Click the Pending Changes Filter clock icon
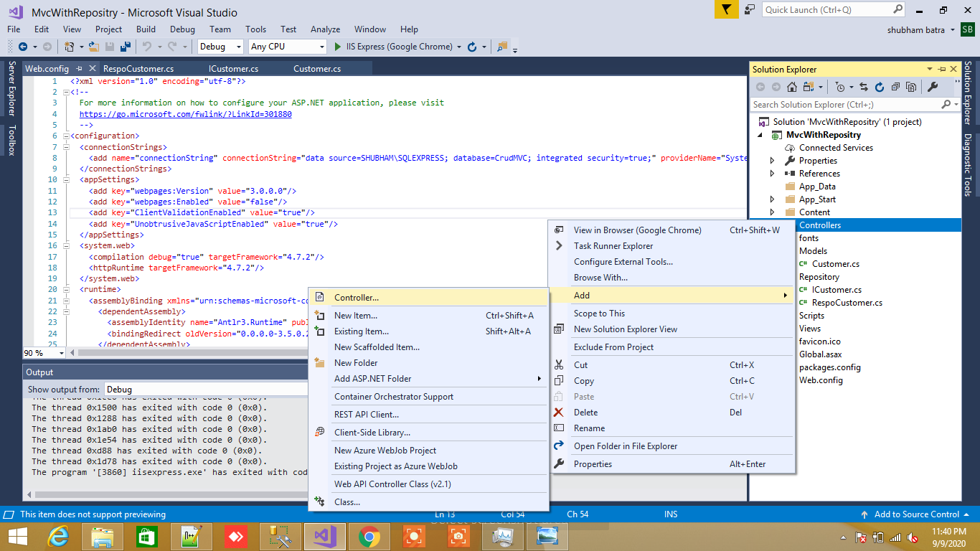This screenshot has height=551, width=980. (x=840, y=87)
